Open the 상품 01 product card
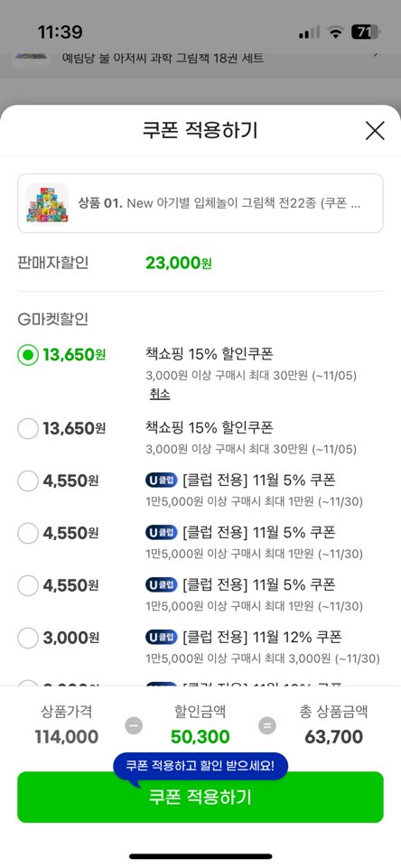 point(200,203)
